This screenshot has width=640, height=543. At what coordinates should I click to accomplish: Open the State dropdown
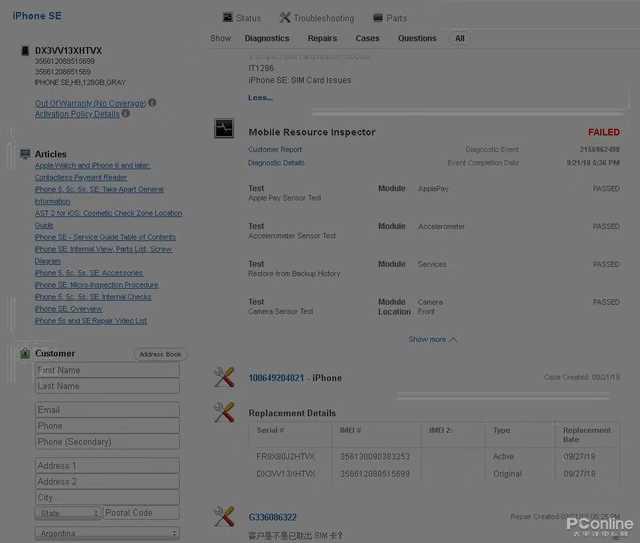click(68, 513)
